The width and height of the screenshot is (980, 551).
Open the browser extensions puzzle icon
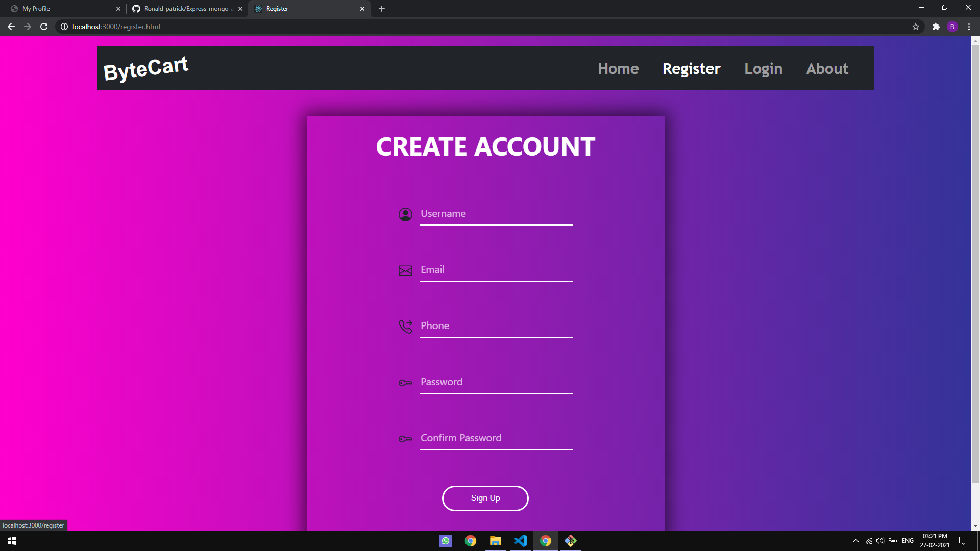click(x=936, y=27)
